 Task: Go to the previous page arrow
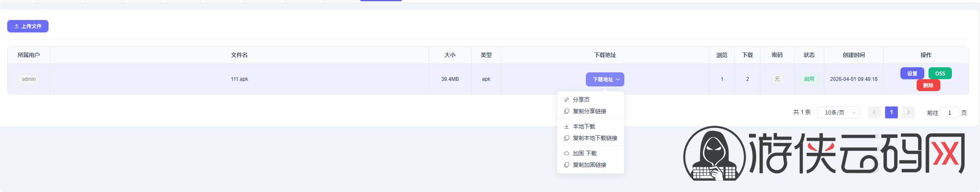click(874, 112)
